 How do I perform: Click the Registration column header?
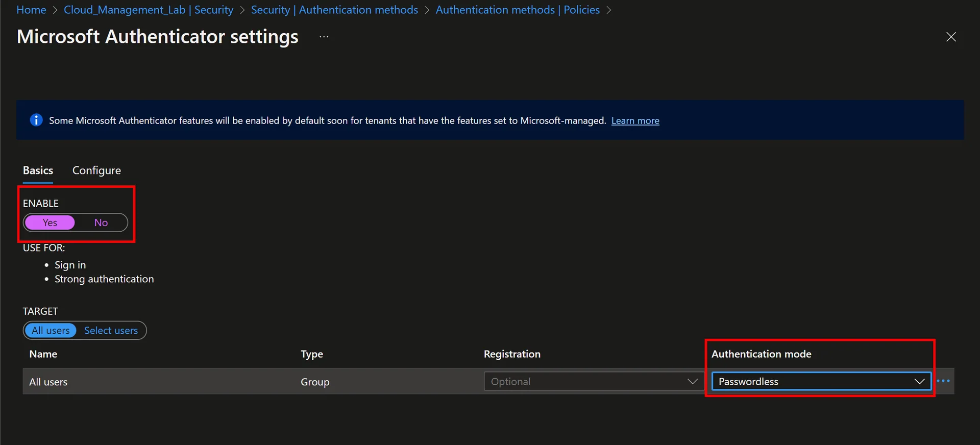point(512,354)
